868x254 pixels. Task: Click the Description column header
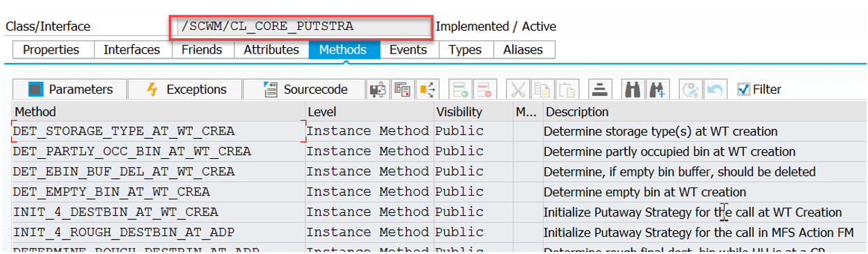pyautogui.click(x=705, y=112)
